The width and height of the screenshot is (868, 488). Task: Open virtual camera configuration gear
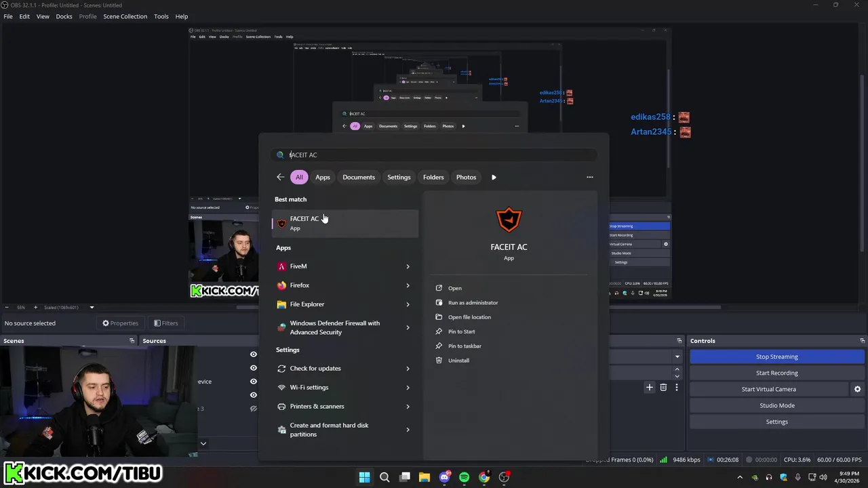click(x=857, y=389)
